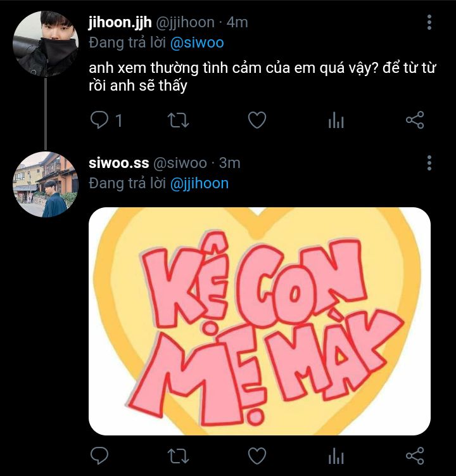Like siwoo.ss's image tweet
This screenshot has width=456, height=476.
coord(257,456)
